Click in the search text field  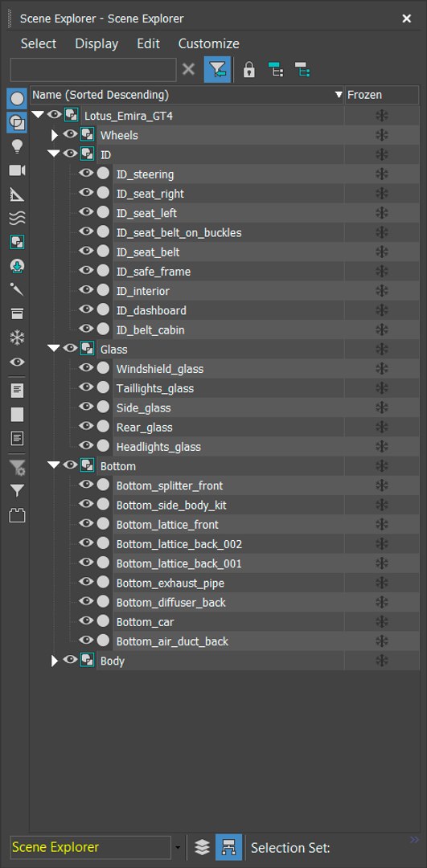[x=93, y=70]
